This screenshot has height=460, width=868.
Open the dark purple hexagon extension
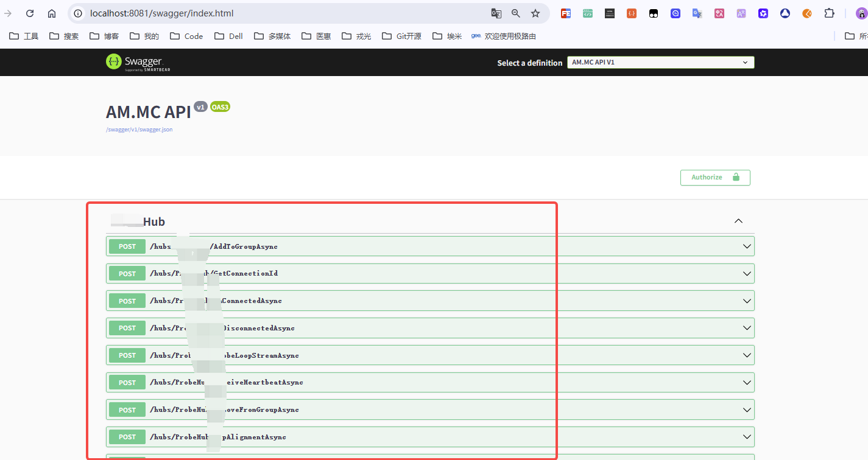click(763, 13)
